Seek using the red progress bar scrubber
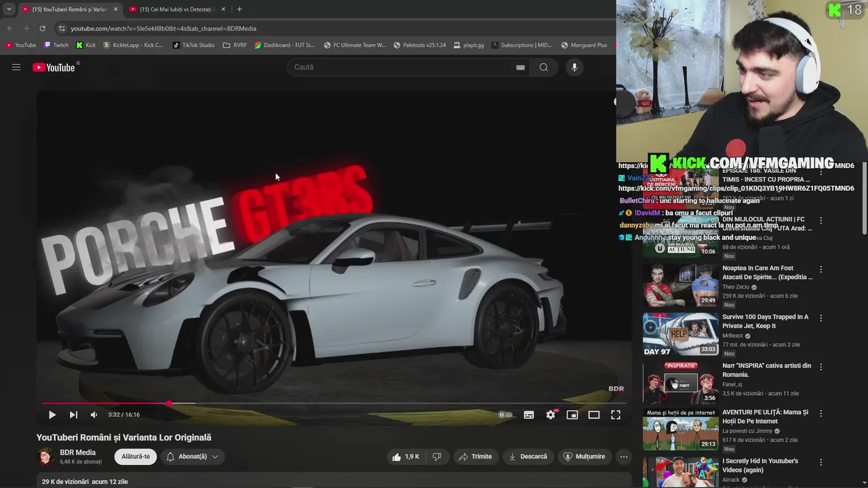868x488 pixels. (169, 403)
